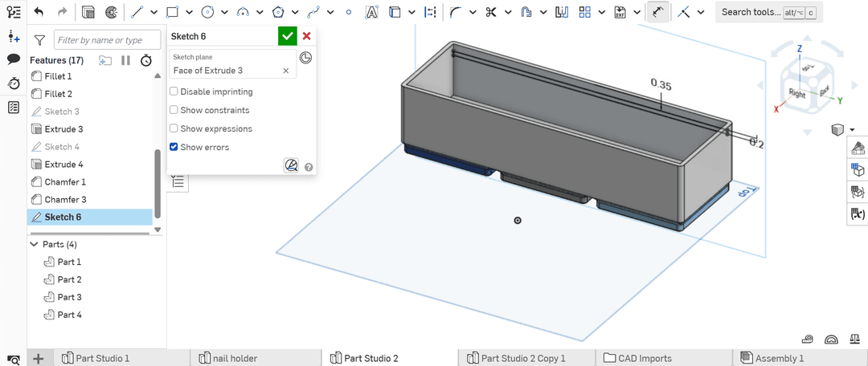Select the Insert DXF tool

tap(620, 11)
